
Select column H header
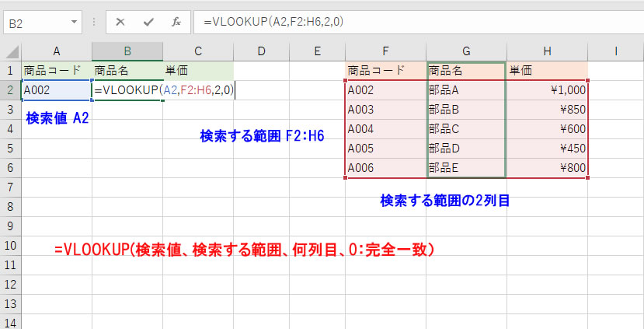[x=547, y=51]
